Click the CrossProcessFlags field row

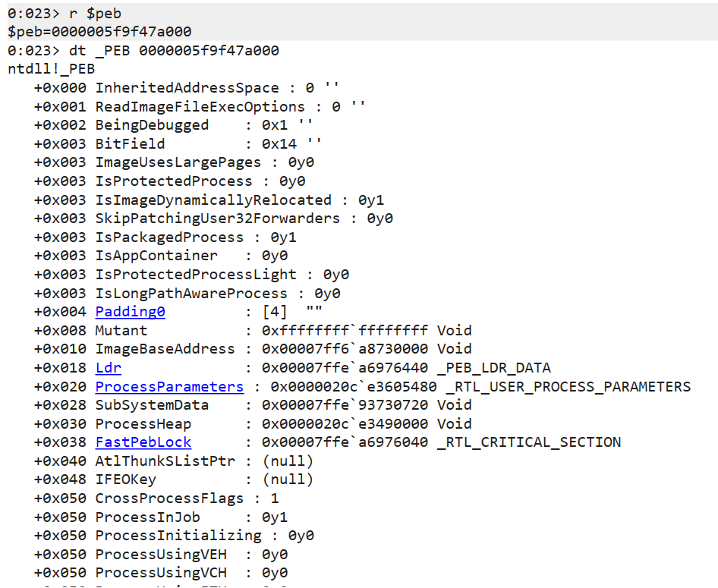point(169,498)
